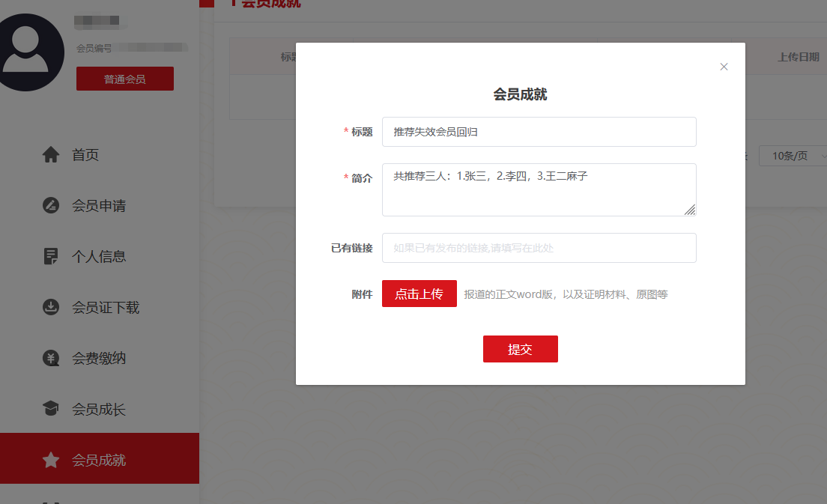Select 个人信息 in the sidebar
827x504 pixels.
[x=99, y=257]
